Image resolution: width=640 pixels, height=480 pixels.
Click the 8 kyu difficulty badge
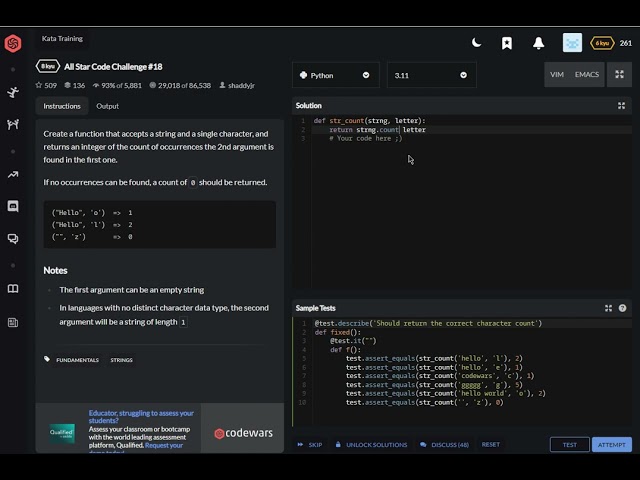coord(48,66)
